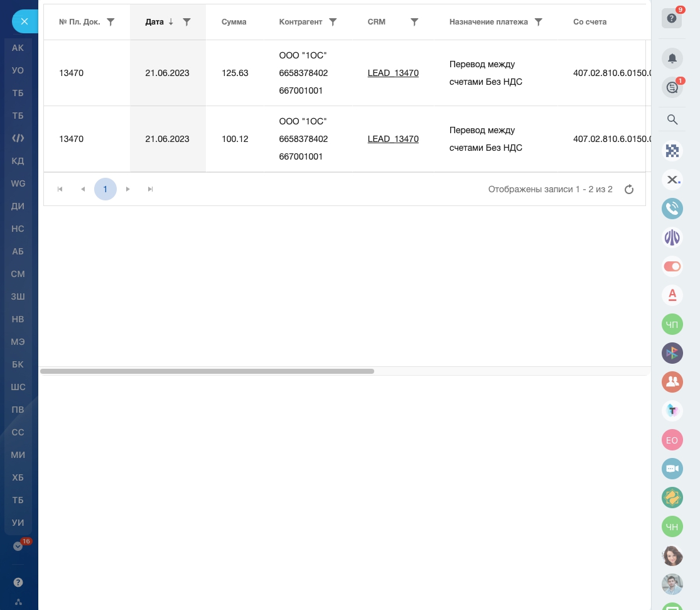The height and width of the screenshot is (610, 700).
Task: Open the man's photo avatar chat
Action: [x=672, y=584]
